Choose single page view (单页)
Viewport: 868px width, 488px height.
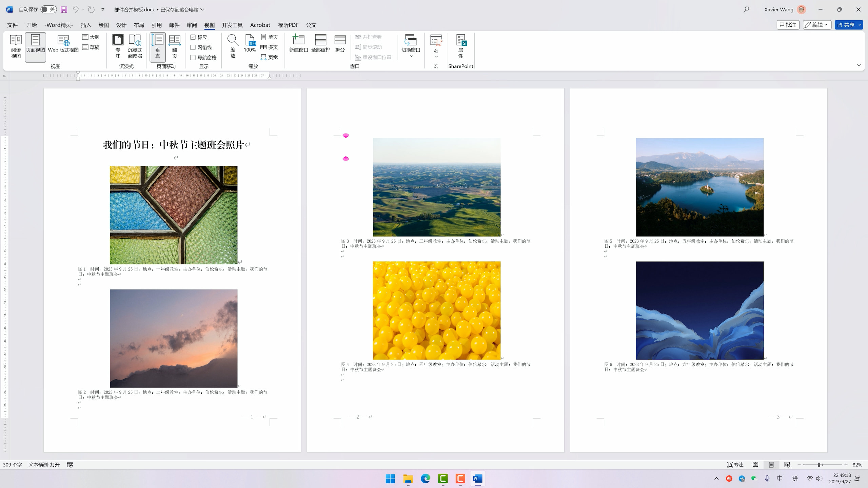click(270, 37)
